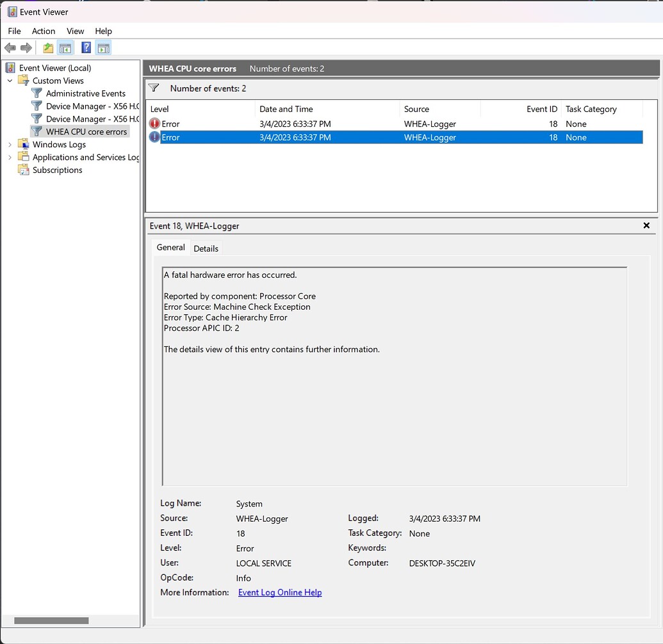Open the Event Log Online Help link

pos(280,592)
